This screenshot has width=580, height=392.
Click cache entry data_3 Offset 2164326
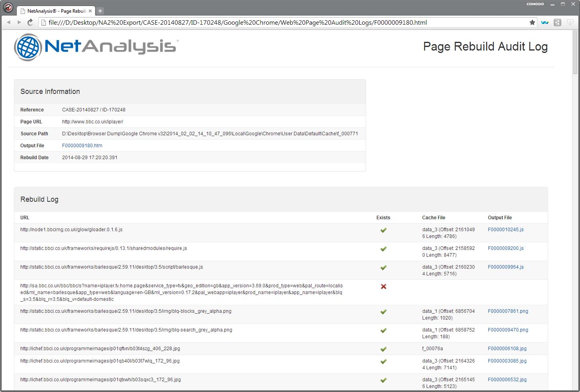click(x=449, y=364)
